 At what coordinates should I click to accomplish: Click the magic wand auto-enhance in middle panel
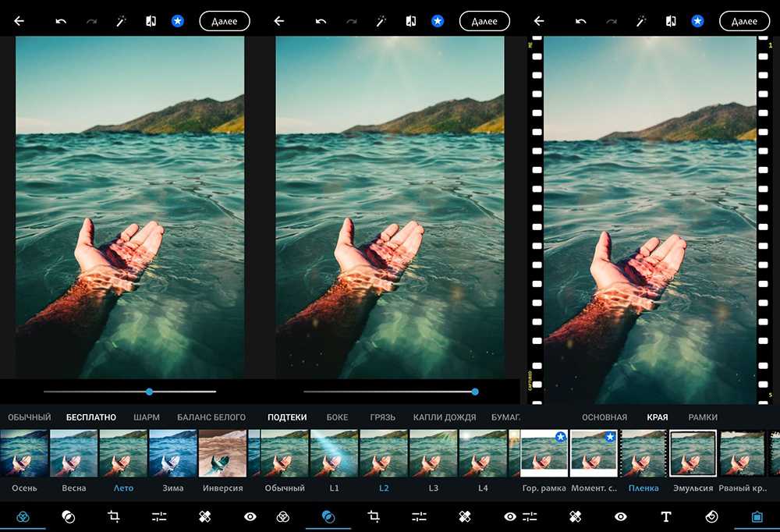pos(381,21)
